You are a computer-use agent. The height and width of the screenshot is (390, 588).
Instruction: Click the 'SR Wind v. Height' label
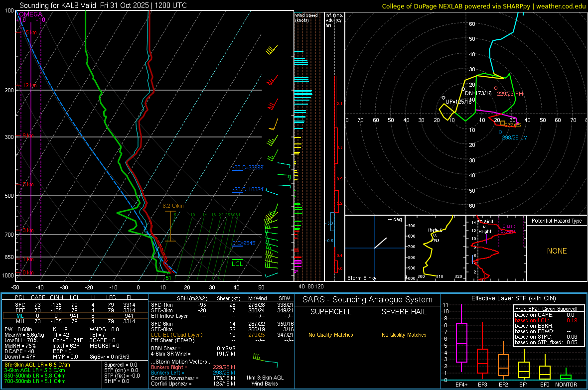point(485,227)
